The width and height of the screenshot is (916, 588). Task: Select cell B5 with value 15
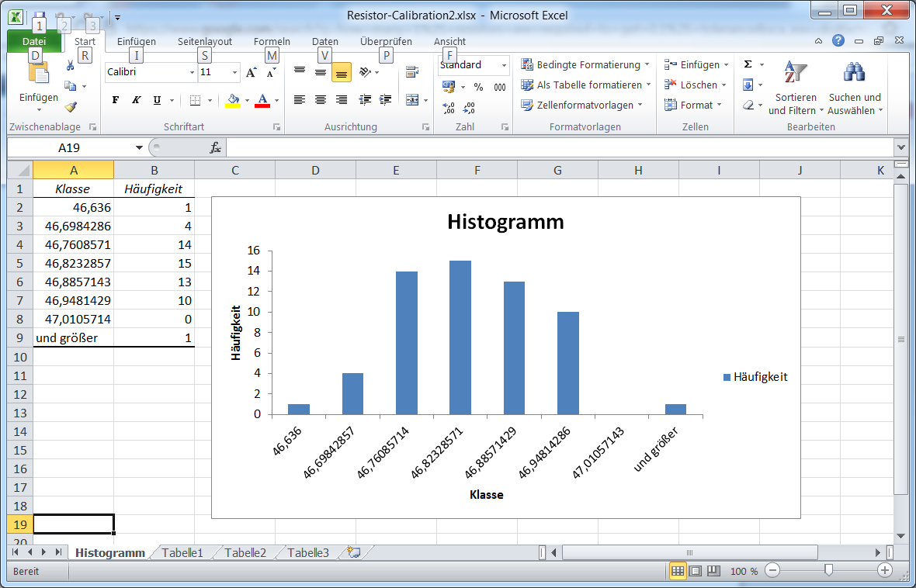(x=154, y=263)
